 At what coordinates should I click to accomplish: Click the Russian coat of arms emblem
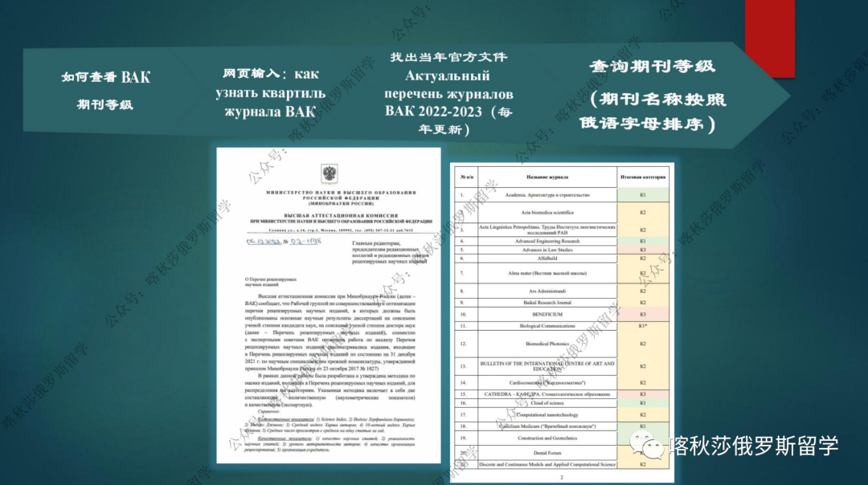(330, 173)
